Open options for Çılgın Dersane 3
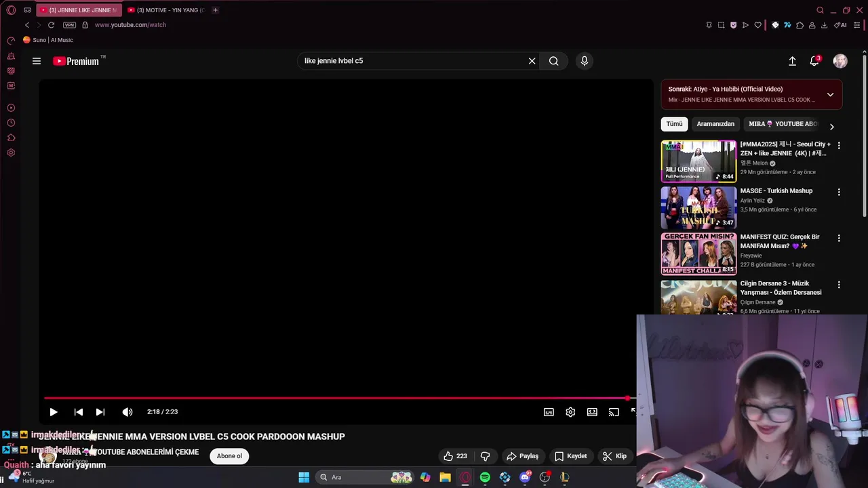Image resolution: width=868 pixels, height=488 pixels. [839, 285]
